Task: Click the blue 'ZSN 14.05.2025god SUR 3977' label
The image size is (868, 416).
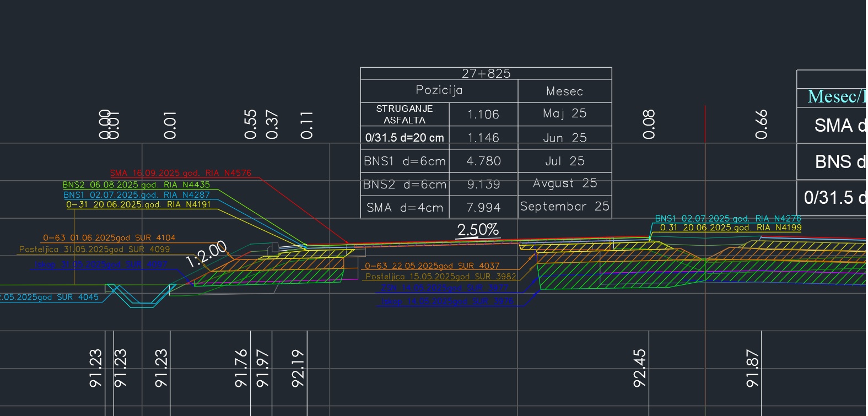Action: [444, 288]
